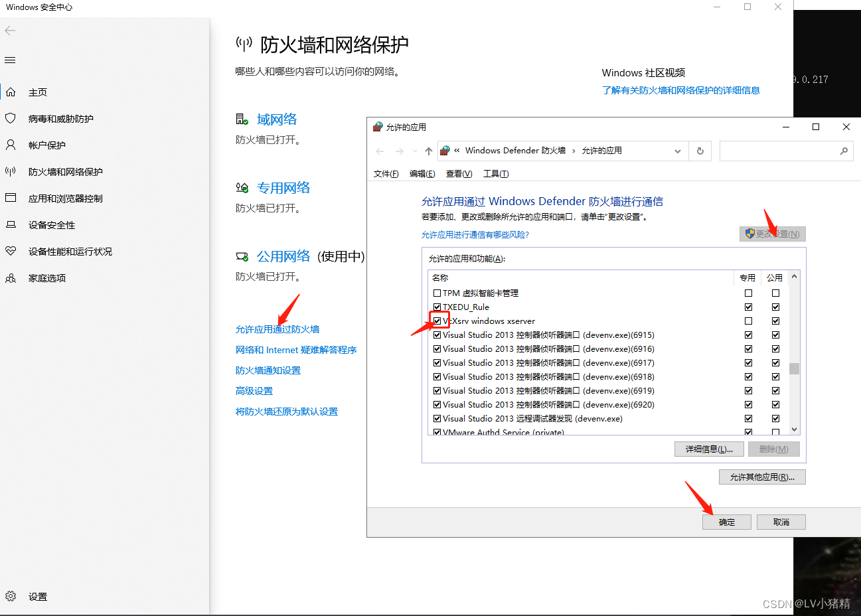The image size is (861, 616).
Task: Confirm with the 确定 button
Action: click(x=727, y=522)
